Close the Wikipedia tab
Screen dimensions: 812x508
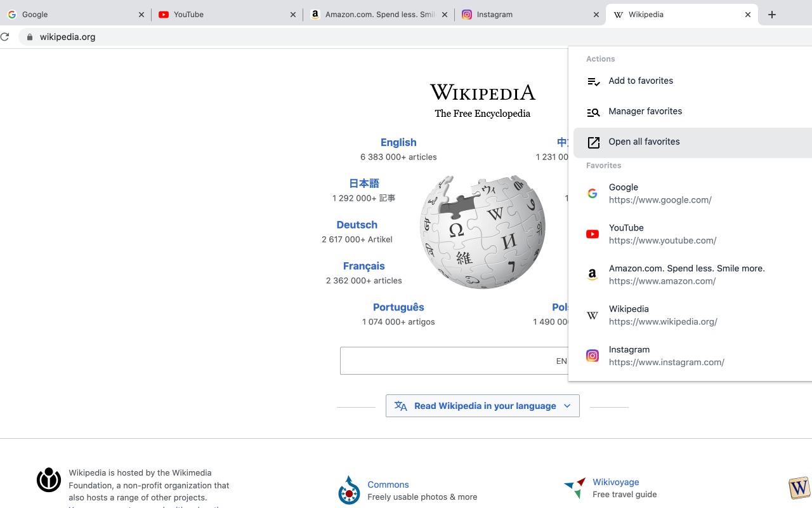coord(748,15)
